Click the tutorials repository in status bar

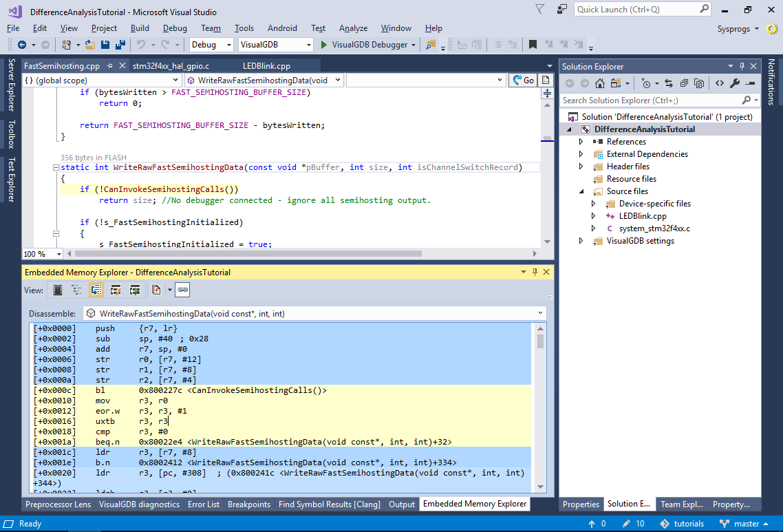682,524
